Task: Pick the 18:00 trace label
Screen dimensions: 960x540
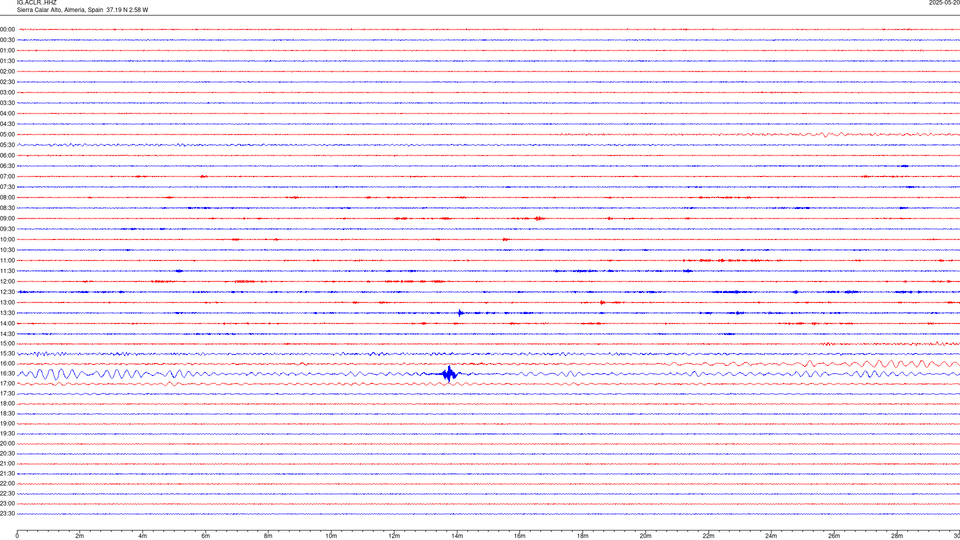Action: [x=7, y=403]
